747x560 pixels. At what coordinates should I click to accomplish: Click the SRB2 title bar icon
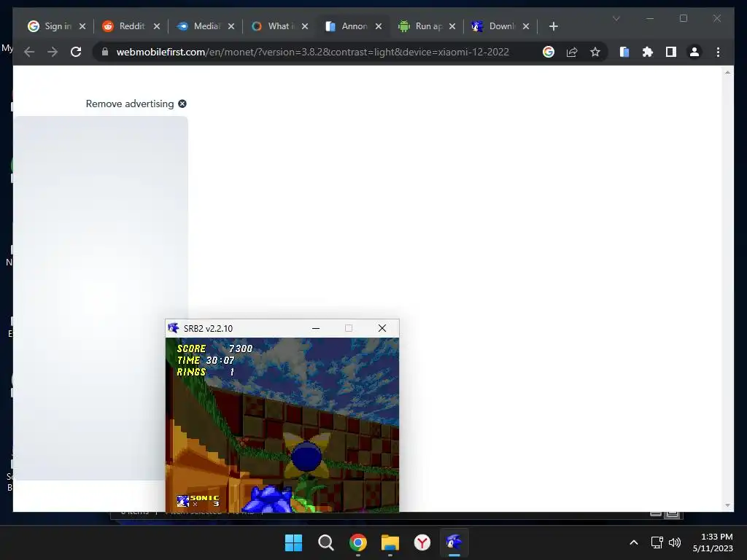[x=174, y=328]
